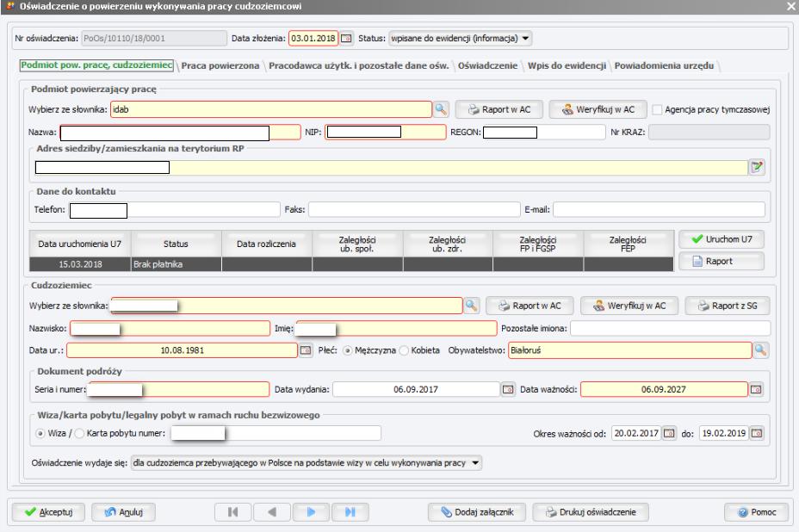Click Data rozliczenia column header

tap(267, 244)
